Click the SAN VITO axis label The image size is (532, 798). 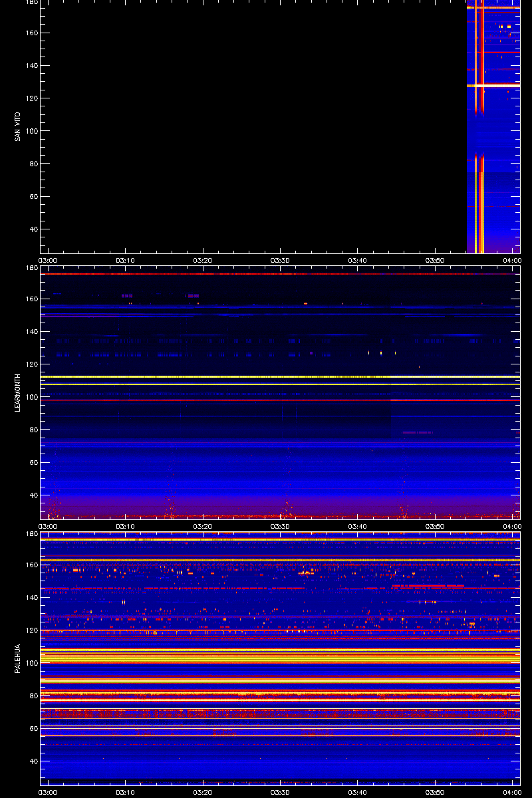pyautogui.click(x=18, y=126)
